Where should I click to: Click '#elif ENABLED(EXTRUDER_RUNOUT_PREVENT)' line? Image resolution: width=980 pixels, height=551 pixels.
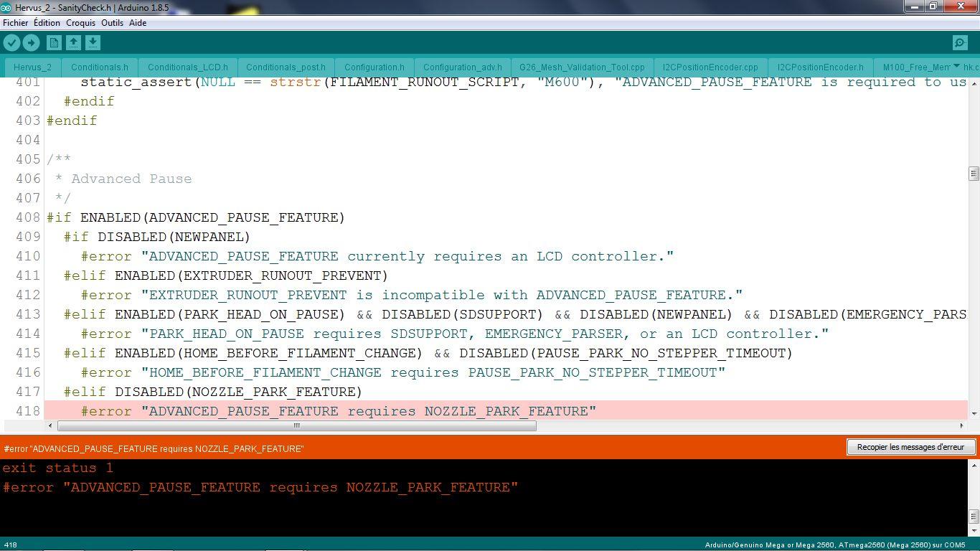pos(226,275)
